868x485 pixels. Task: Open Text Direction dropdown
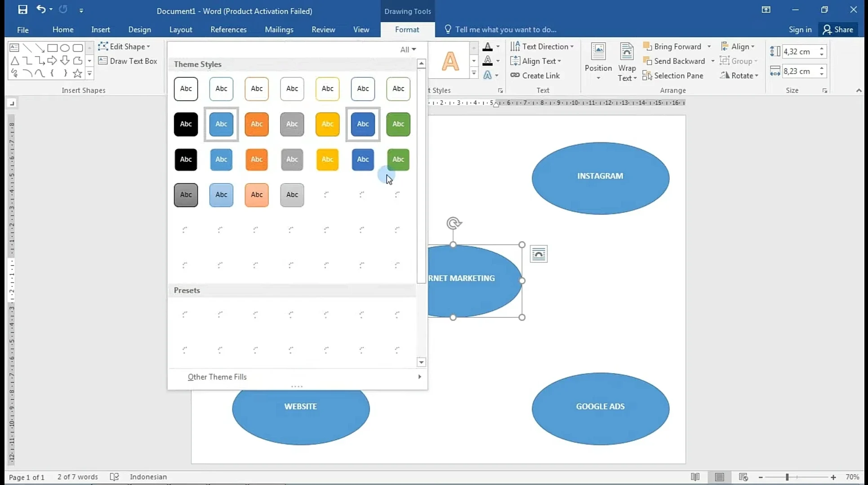coord(542,46)
